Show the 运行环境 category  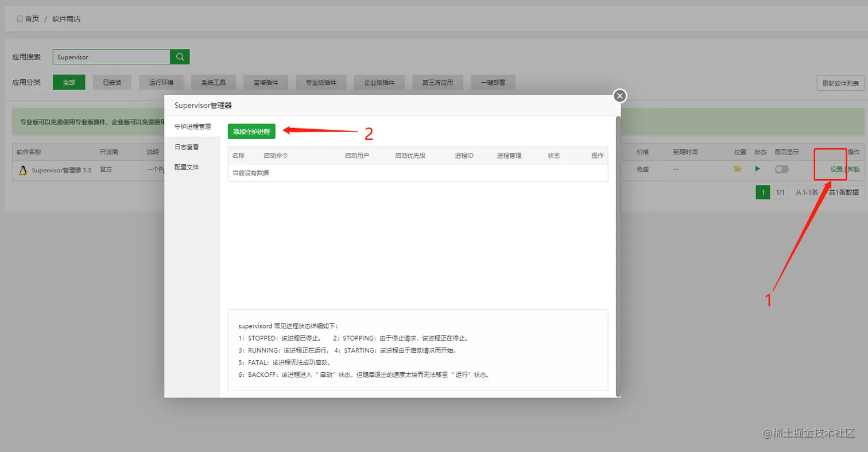click(x=161, y=82)
